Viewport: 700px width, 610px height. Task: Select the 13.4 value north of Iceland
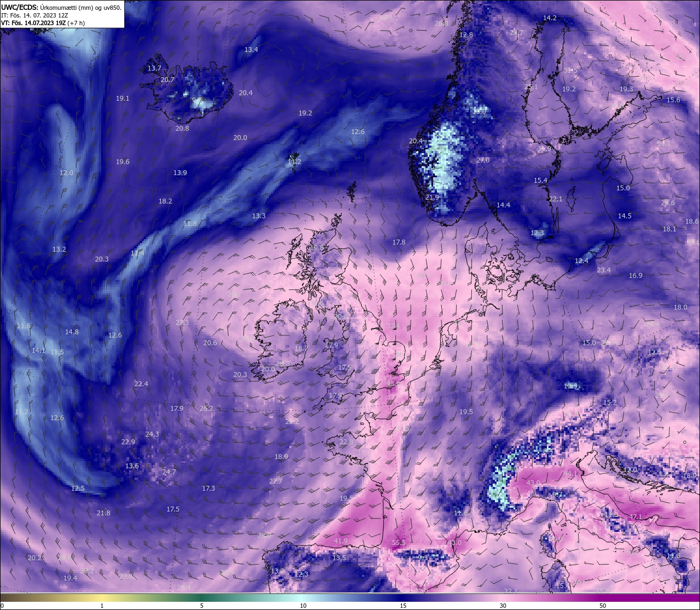[251, 50]
